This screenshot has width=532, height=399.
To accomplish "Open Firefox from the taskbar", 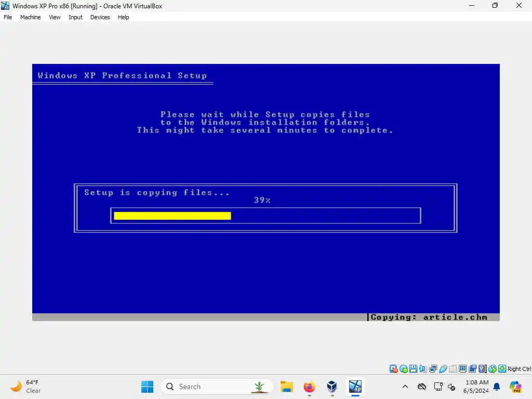I will coord(309,387).
